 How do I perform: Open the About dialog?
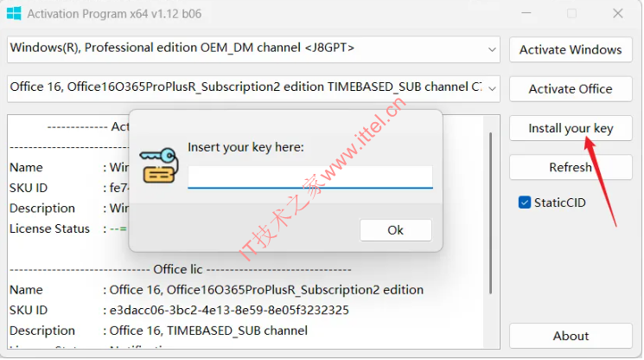tap(571, 336)
